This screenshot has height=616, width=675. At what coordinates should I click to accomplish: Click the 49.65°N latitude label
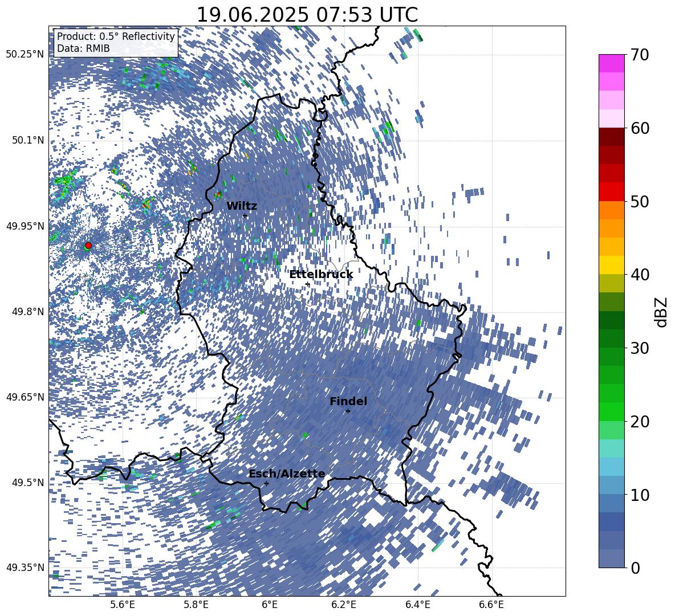click(25, 397)
